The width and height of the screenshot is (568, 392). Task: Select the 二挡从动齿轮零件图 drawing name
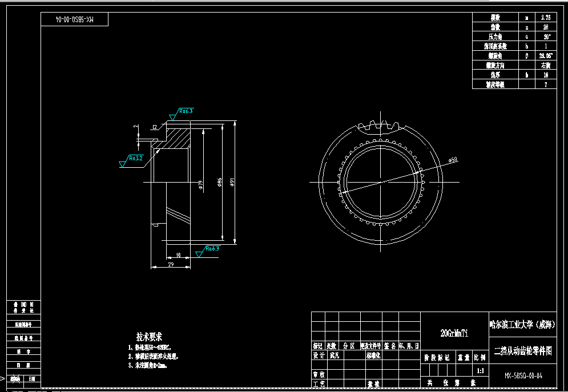click(x=523, y=351)
